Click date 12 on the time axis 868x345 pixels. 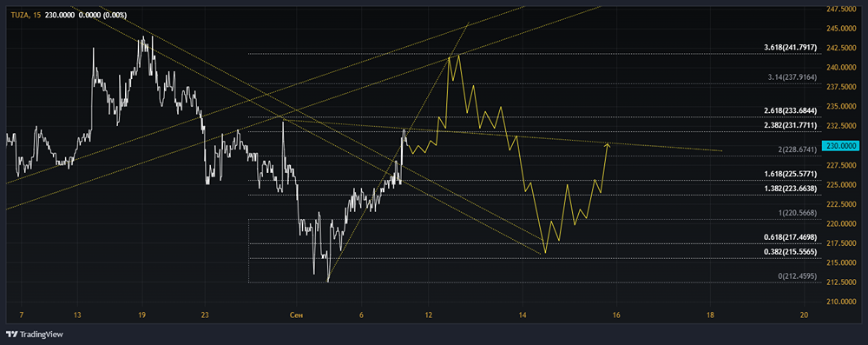pos(428,315)
